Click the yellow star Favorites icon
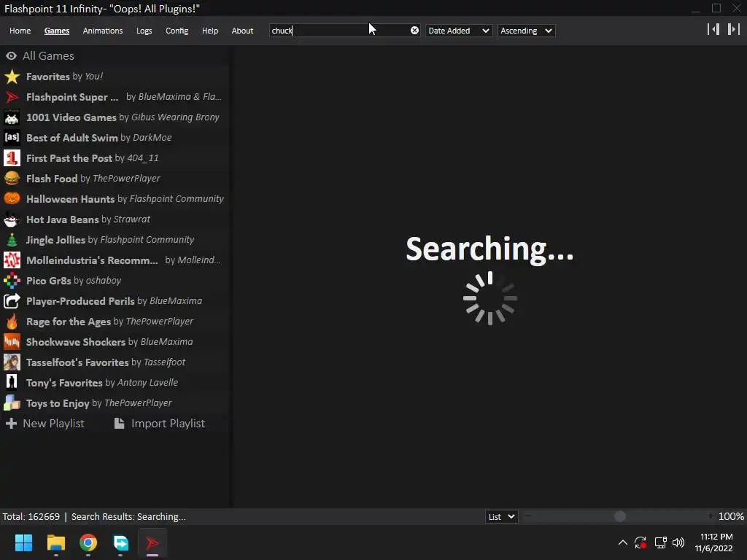Screen dimensions: 747x560 [12, 77]
